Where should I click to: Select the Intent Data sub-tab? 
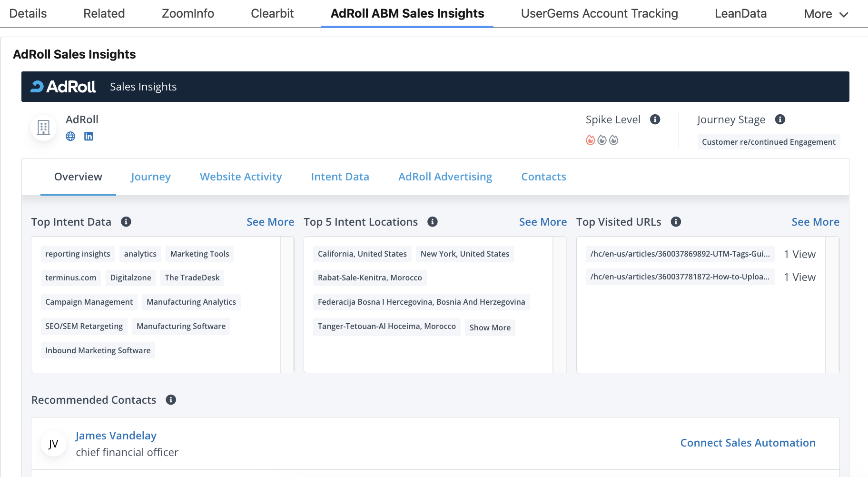click(340, 177)
